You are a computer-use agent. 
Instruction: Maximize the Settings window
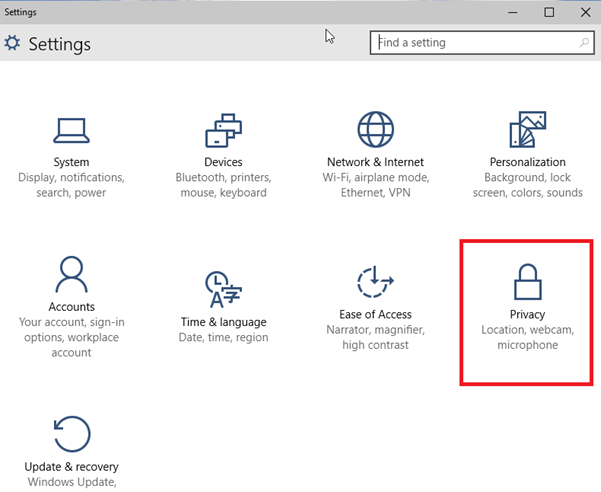(549, 12)
